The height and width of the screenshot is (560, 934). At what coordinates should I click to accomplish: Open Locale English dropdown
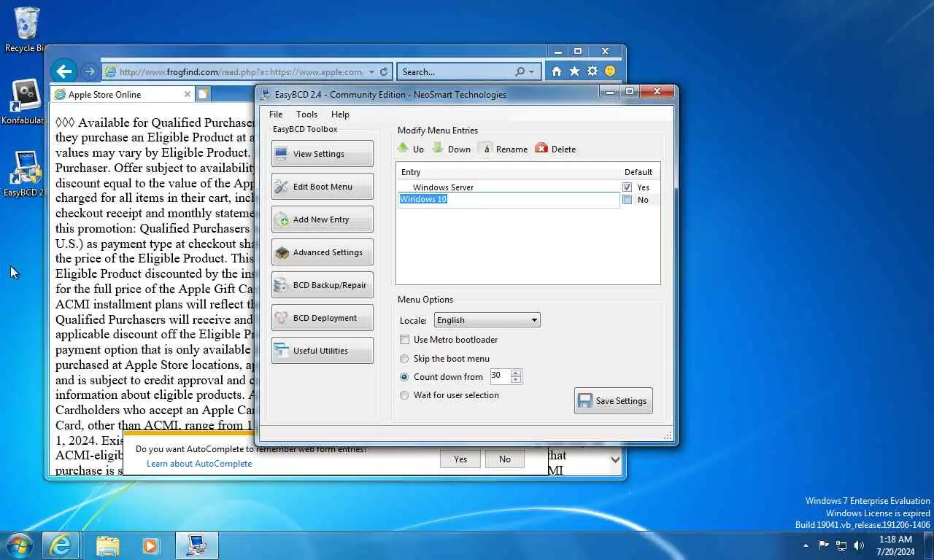487,320
